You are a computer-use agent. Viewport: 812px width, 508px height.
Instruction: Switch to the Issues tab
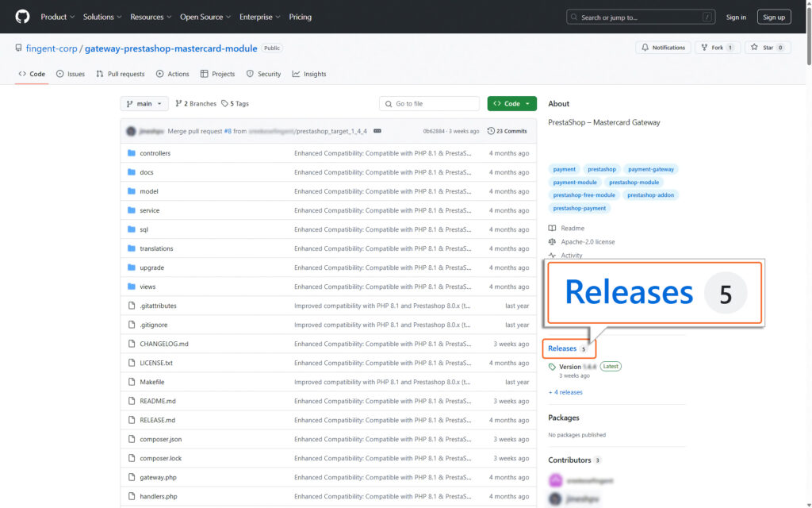[x=71, y=73]
